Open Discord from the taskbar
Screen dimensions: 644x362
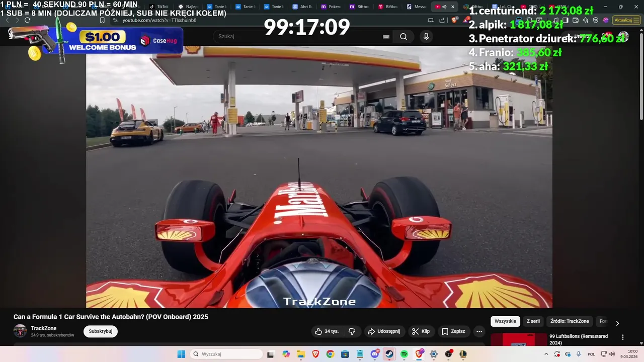point(375,354)
